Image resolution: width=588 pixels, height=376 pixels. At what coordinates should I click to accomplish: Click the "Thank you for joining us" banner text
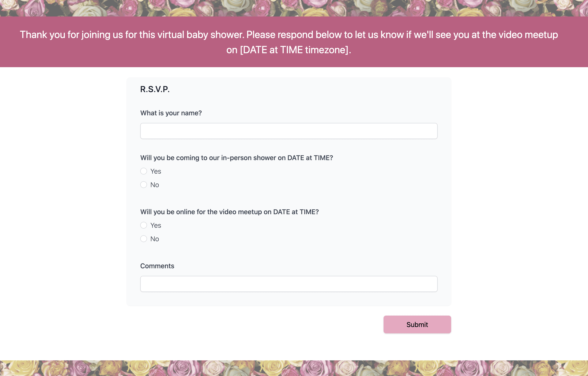tap(289, 35)
